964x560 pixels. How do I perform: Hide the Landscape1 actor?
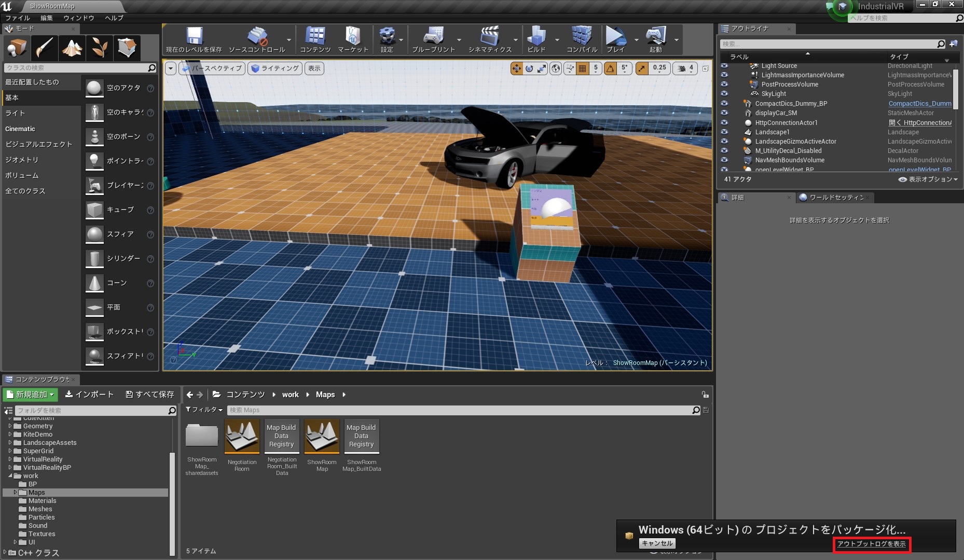[724, 132]
